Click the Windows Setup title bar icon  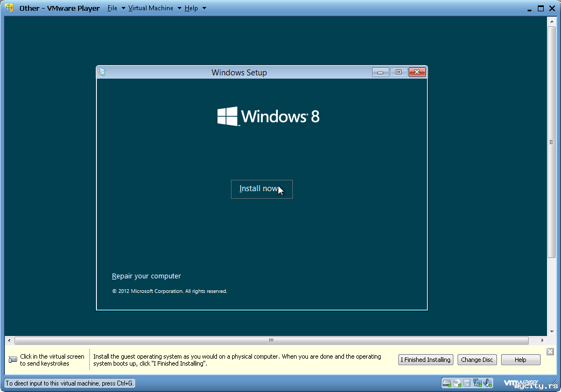102,72
